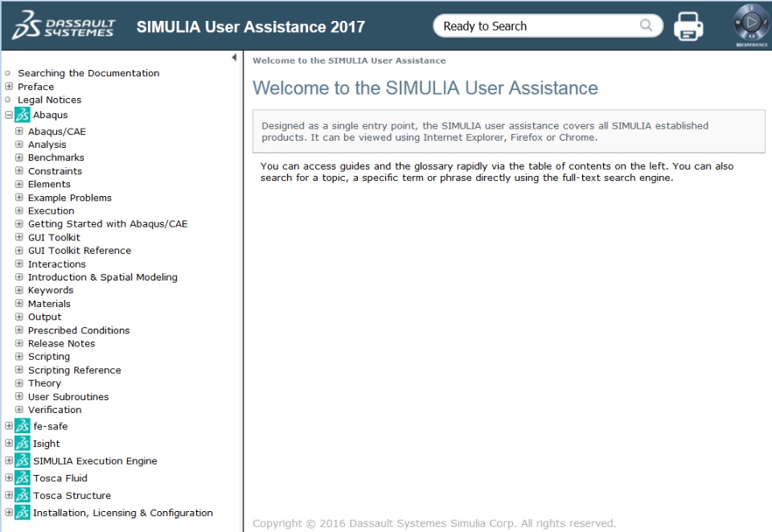The height and width of the screenshot is (532, 772).
Task: Open Searching the Documentation topic
Action: point(88,73)
